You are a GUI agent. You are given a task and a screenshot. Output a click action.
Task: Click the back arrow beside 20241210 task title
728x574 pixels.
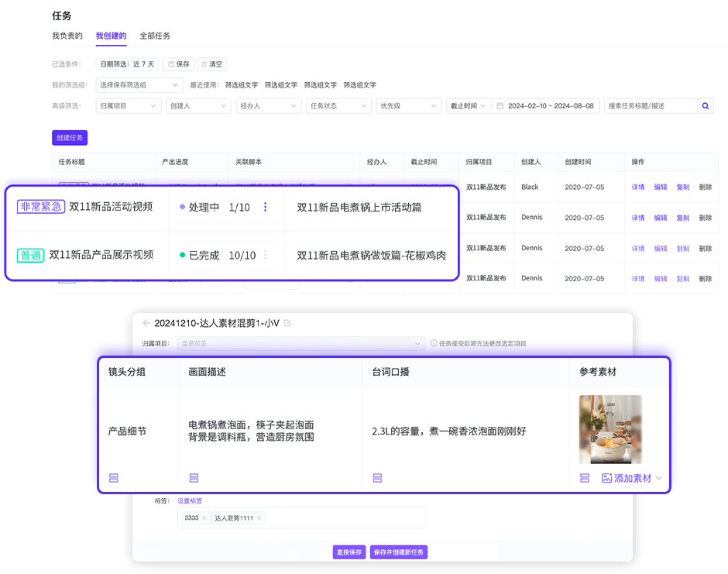point(146,323)
